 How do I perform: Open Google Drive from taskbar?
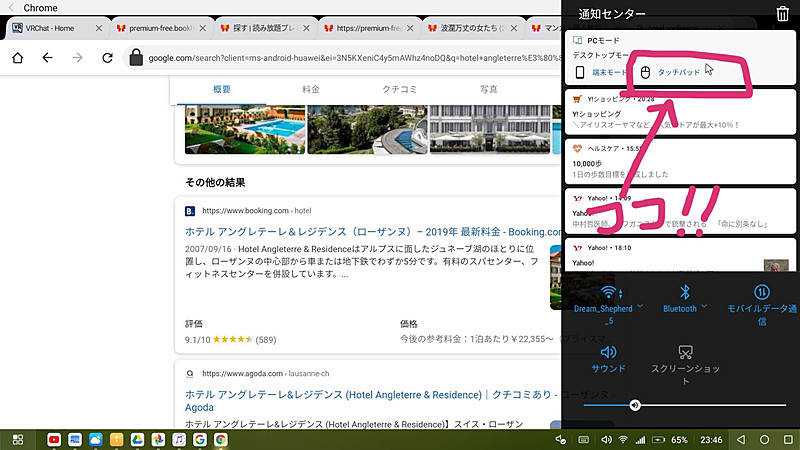(137, 440)
